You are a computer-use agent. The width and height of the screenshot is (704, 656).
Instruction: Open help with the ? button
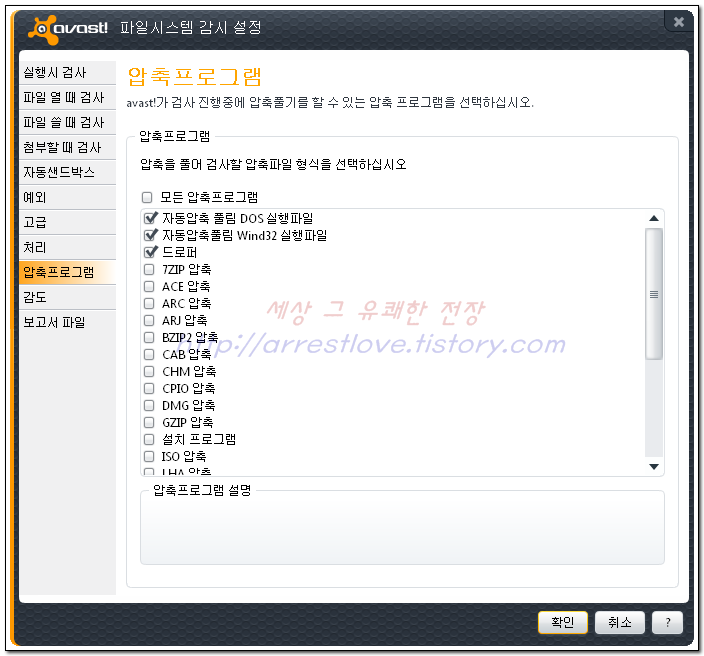coord(667,622)
